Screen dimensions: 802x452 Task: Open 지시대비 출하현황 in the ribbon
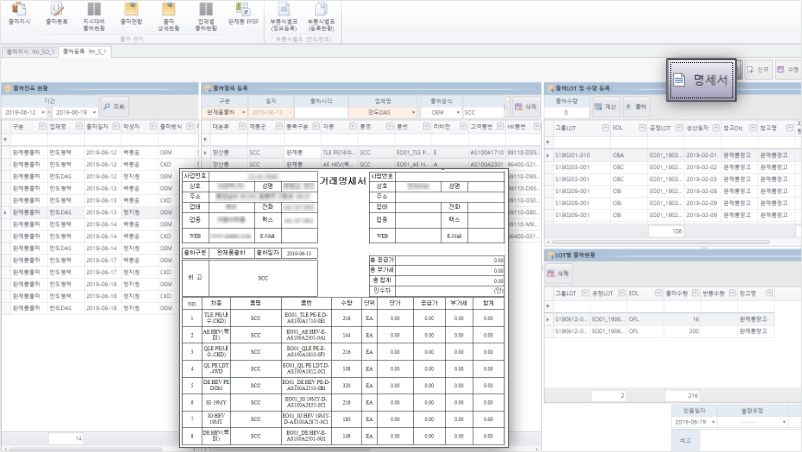click(x=94, y=17)
